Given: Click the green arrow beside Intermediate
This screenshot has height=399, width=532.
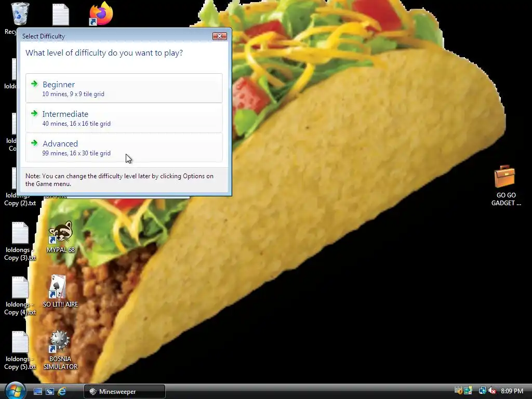Looking at the screenshot, I should 34,113.
